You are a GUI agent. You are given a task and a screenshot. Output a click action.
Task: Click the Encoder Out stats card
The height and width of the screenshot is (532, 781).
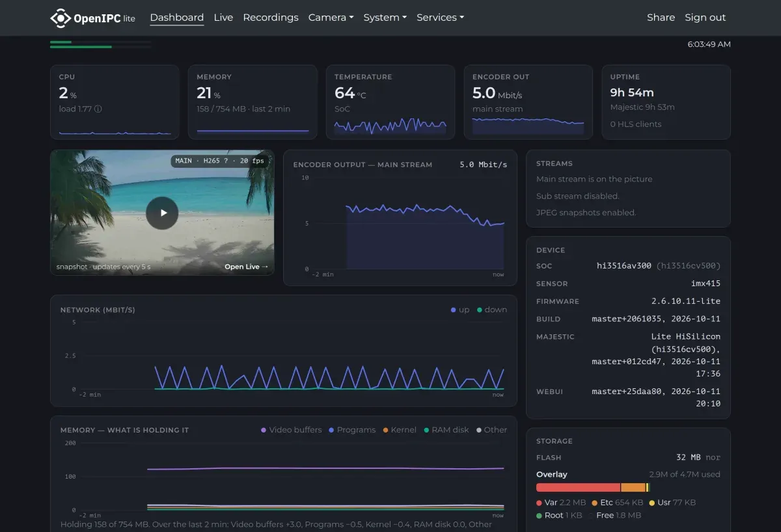coord(528,102)
